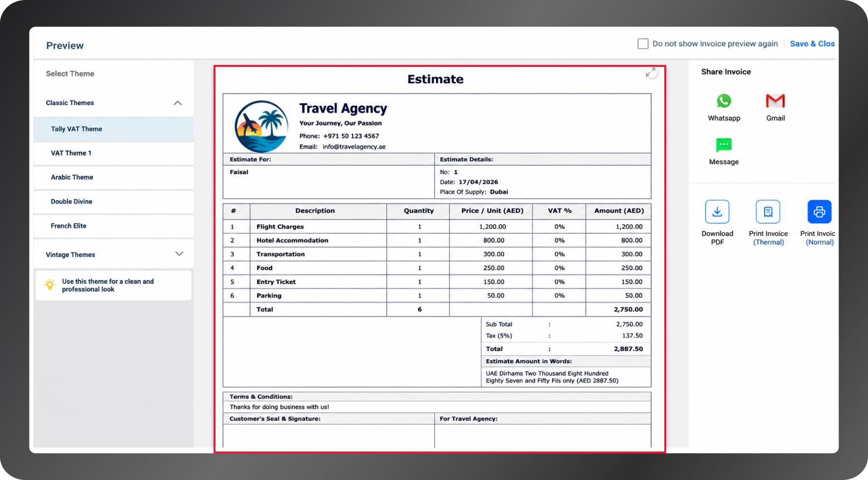Send invoice via Message icon
The height and width of the screenshot is (480, 868).
[724, 145]
